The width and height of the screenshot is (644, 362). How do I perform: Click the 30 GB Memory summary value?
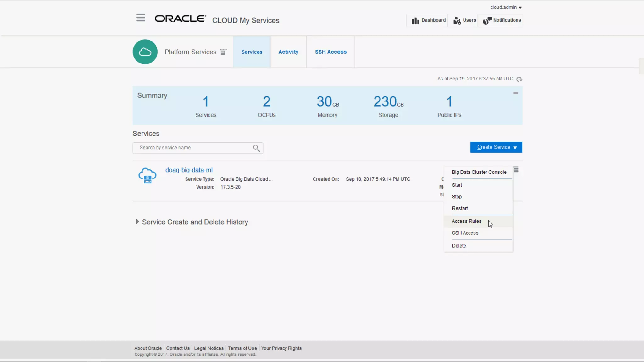pos(327,101)
